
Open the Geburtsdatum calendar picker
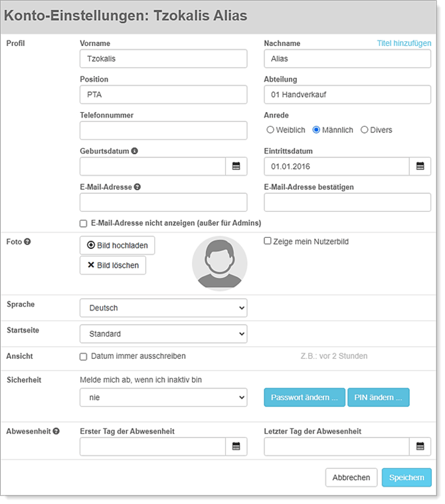[x=236, y=166]
